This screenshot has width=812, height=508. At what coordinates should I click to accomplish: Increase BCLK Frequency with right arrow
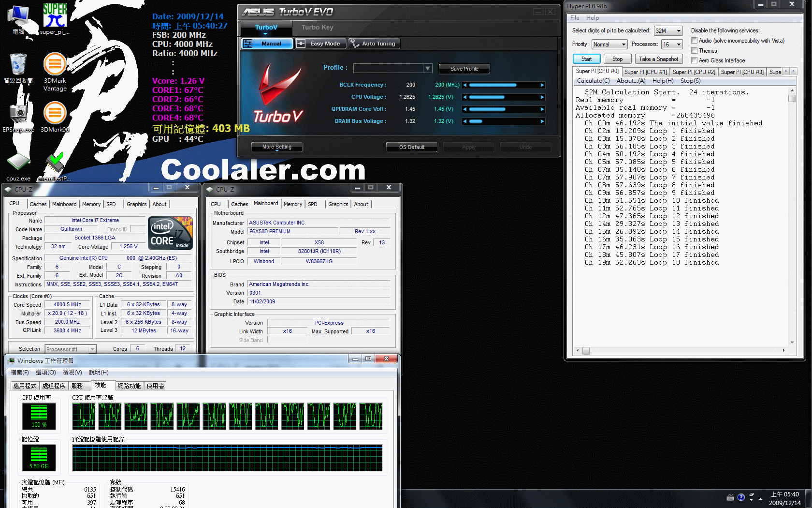[542, 85]
